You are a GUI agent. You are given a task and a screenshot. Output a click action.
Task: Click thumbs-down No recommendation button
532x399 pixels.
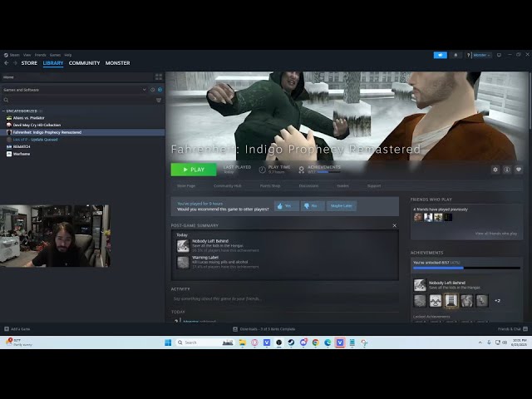coord(312,205)
